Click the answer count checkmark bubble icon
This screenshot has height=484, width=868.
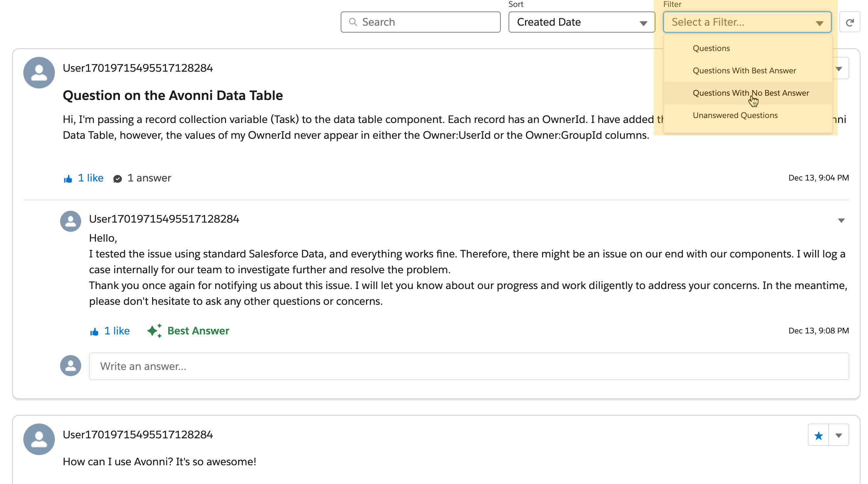(x=117, y=179)
